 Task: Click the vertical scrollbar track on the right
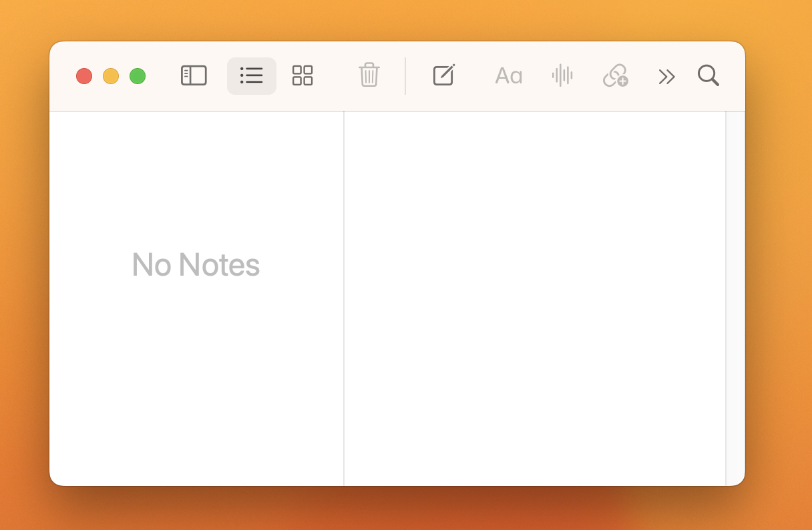tap(735, 298)
